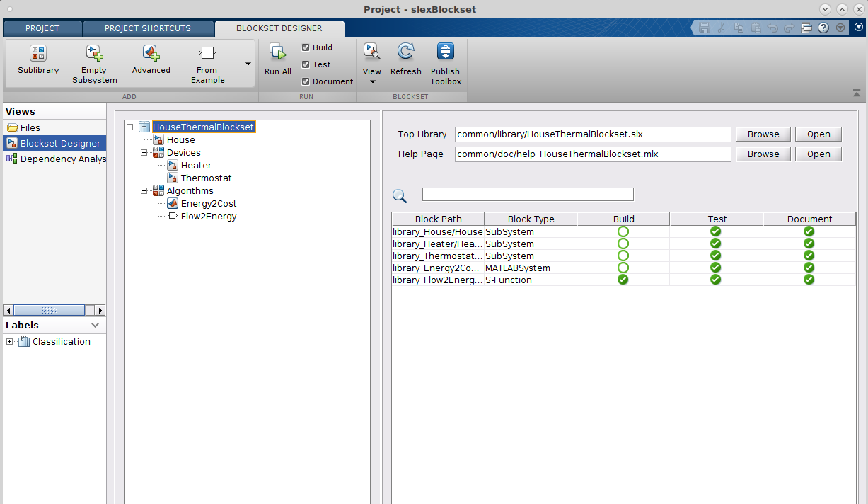The width and height of the screenshot is (868, 504).
Task: Click the help question mark icon
Action: click(823, 28)
